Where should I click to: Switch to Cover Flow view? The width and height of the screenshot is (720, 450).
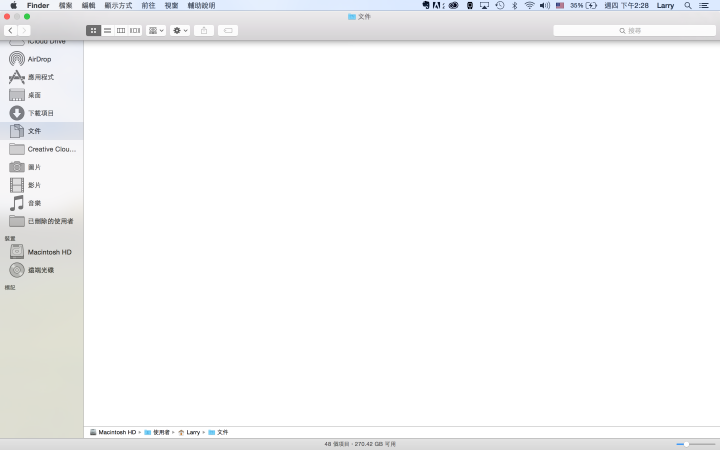tap(135, 30)
